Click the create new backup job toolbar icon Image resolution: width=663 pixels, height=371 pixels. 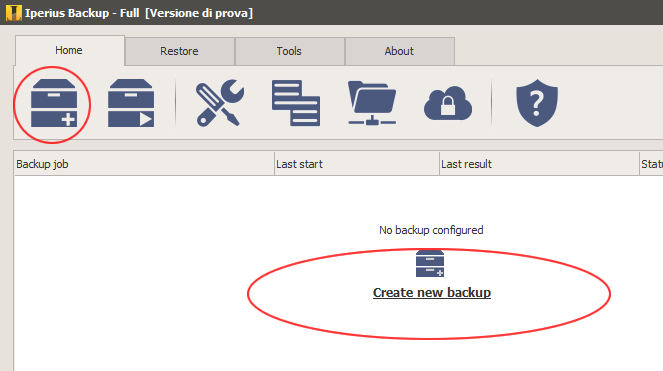tap(54, 103)
